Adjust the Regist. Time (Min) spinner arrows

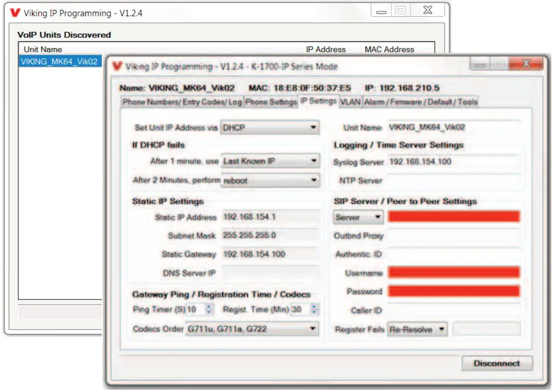[x=314, y=309]
